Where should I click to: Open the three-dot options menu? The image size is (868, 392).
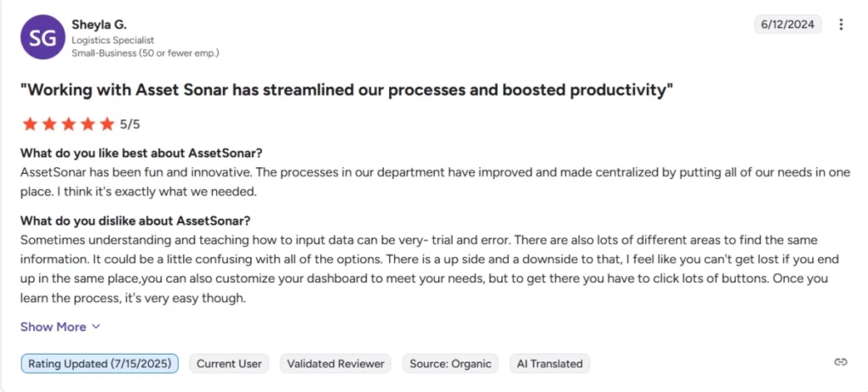(841, 25)
